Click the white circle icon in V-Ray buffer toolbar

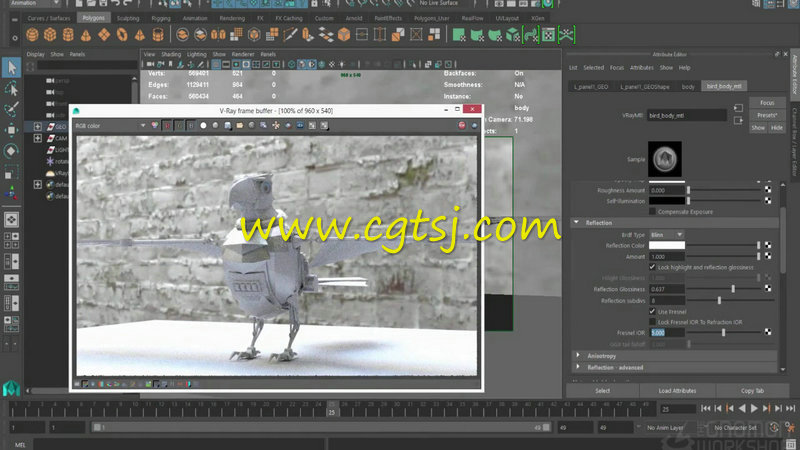tap(203, 126)
